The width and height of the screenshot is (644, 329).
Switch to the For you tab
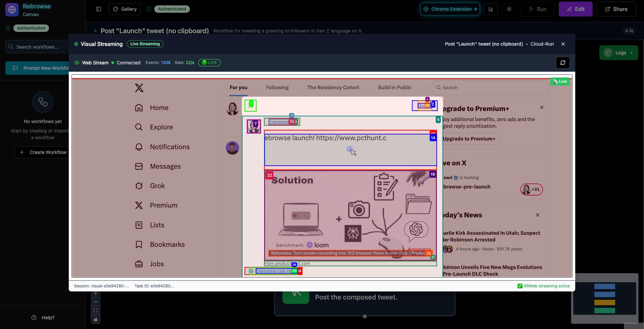coord(238,88)
